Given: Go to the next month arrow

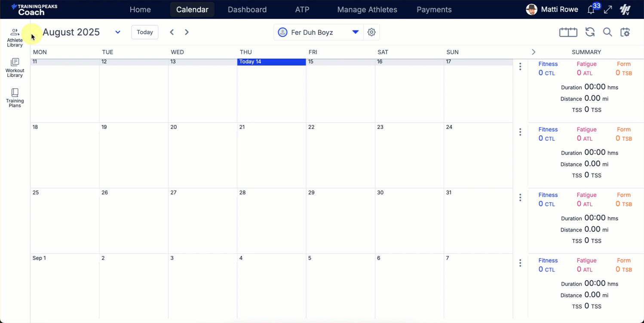Looking at the screenshot, I should pos(187,32).
